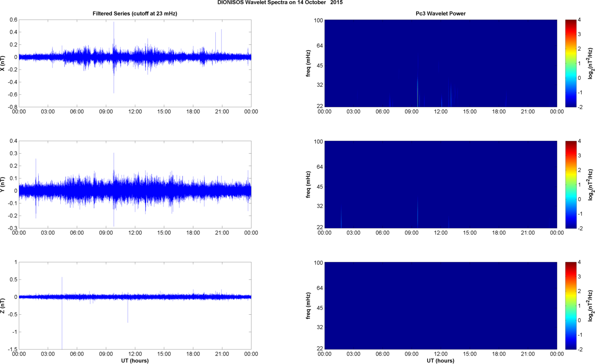Image resolution: width=595 pixels, height=364 pixels.
Task: Click the '-0.8' tick on the X (nT) axis
Action: tap(12, 107)
